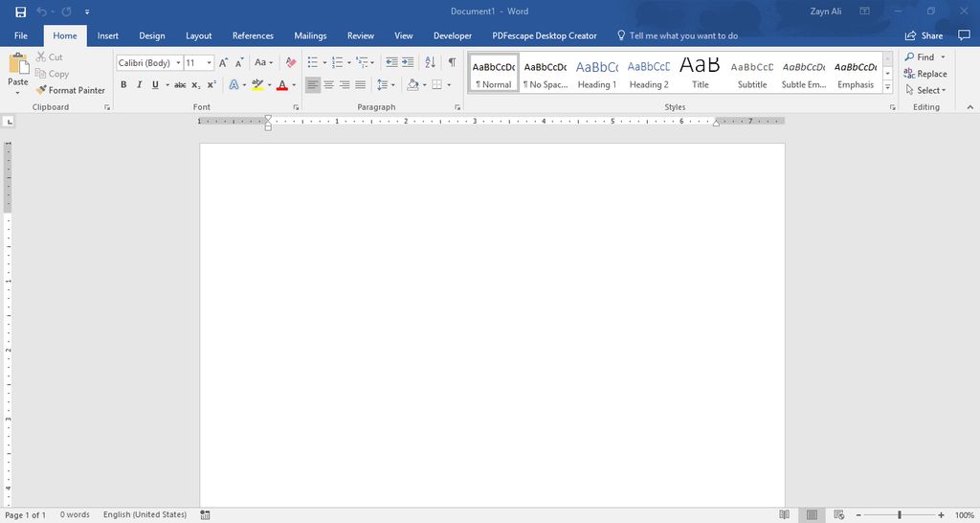Switch to Layout tab
This screenshot has width=980, height=523.
click(199, 35)
